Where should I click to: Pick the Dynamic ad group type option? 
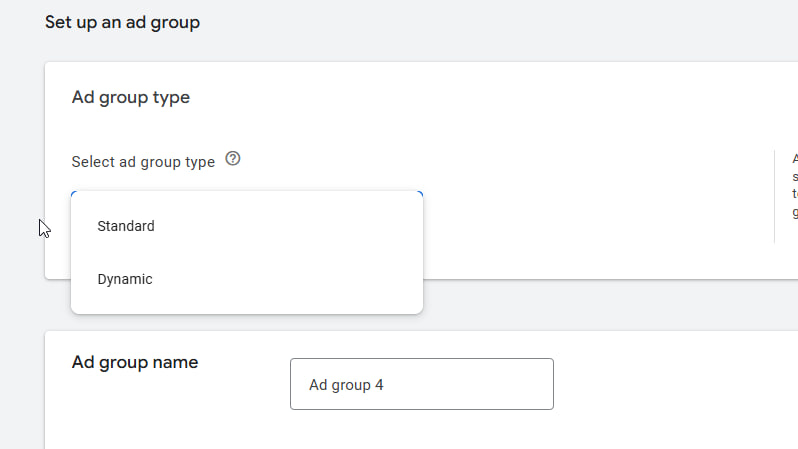pyautogui.click(x=125, y=279)
